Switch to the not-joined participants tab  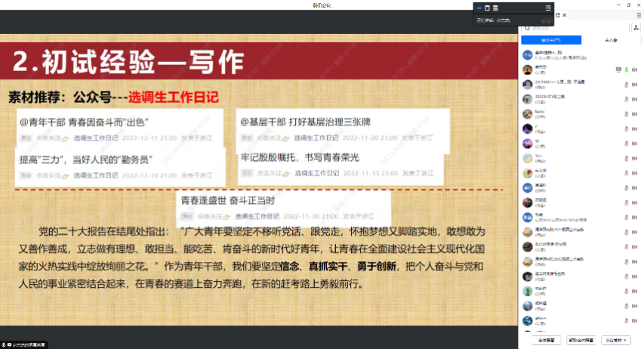point(610,40)
